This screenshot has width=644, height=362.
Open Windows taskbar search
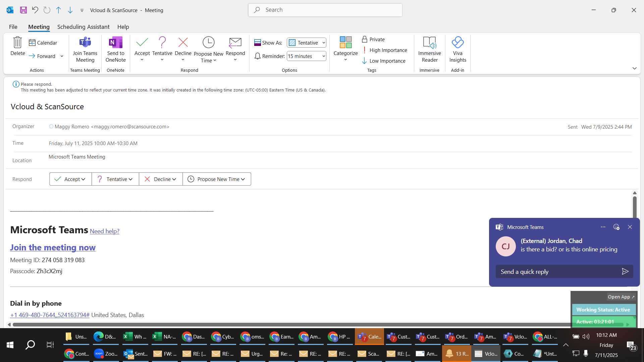30,345
